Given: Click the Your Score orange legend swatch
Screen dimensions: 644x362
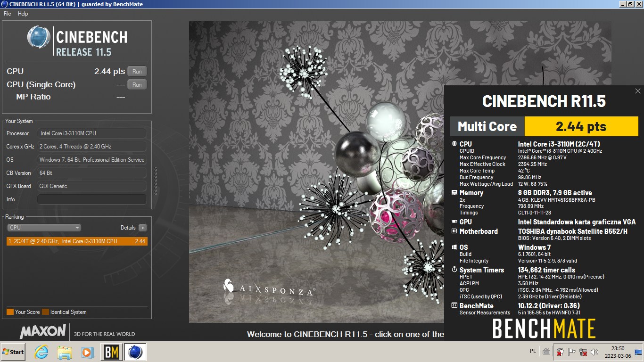Looking at the screenshot, I should pos(10,312).
